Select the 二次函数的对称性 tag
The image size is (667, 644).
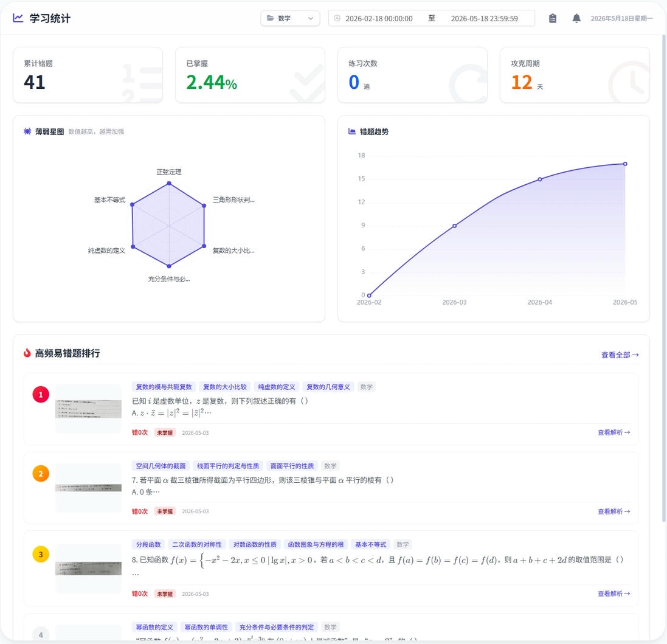pos(197,544)
